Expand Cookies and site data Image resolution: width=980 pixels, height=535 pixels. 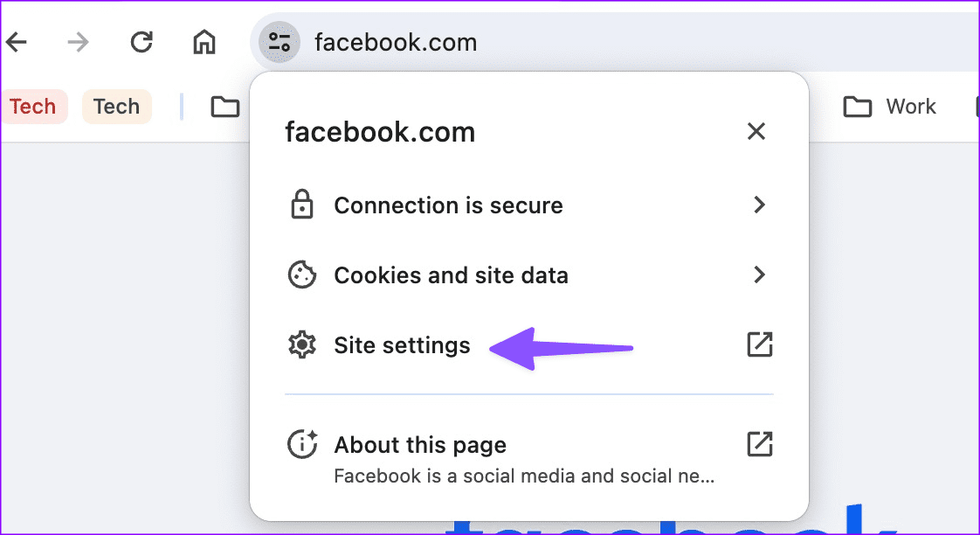pos(759,274)
